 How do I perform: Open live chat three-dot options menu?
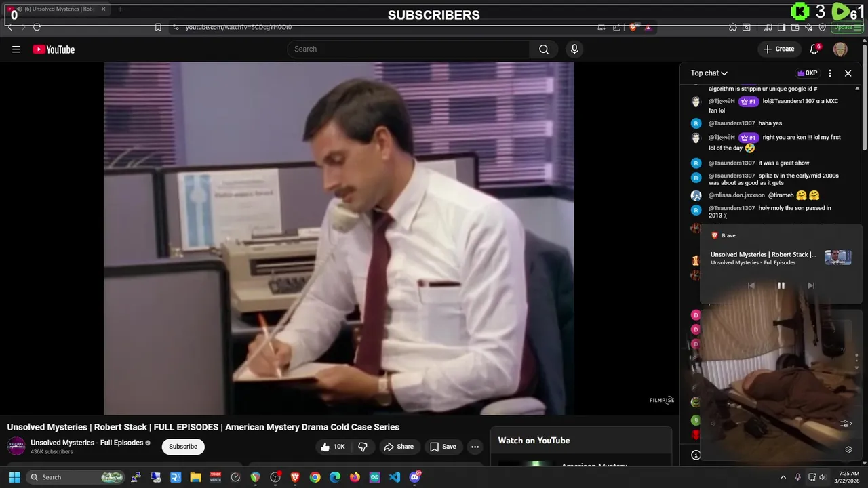click(x=829, y=73)
